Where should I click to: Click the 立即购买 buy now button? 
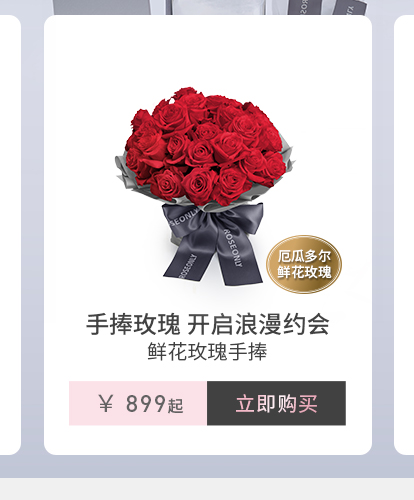tap(276, 403)
